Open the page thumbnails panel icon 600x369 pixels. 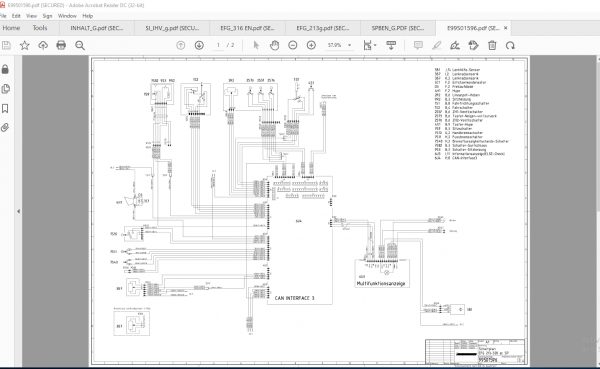[x=5, y=89]
